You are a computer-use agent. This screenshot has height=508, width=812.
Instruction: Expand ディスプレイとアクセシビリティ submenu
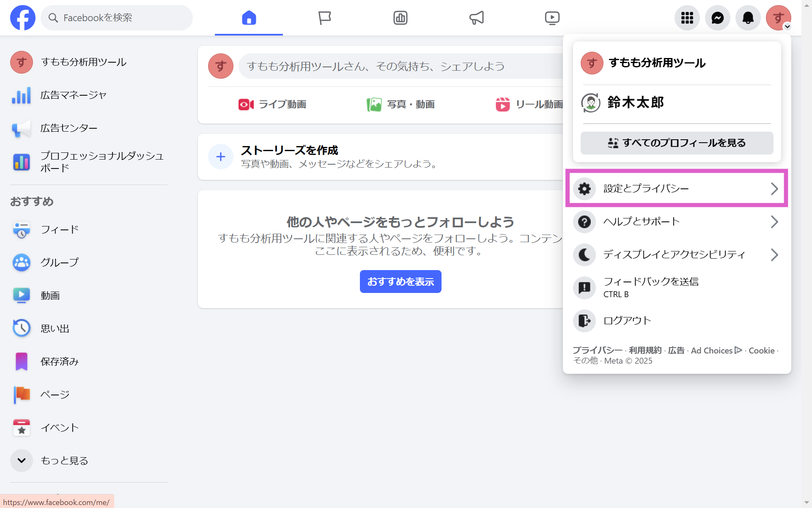pos(676,254)
